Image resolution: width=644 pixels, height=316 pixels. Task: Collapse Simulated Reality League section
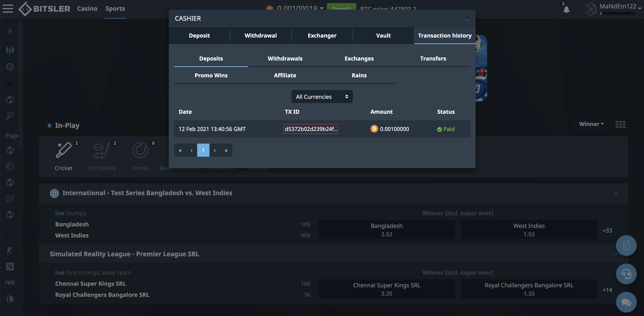point(616,254)
